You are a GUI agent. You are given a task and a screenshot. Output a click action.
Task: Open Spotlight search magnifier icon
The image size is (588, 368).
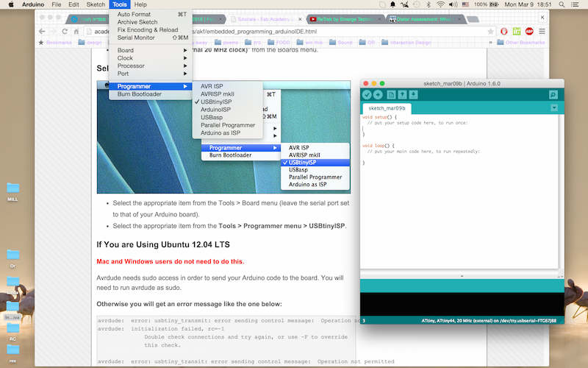point(562,4)
